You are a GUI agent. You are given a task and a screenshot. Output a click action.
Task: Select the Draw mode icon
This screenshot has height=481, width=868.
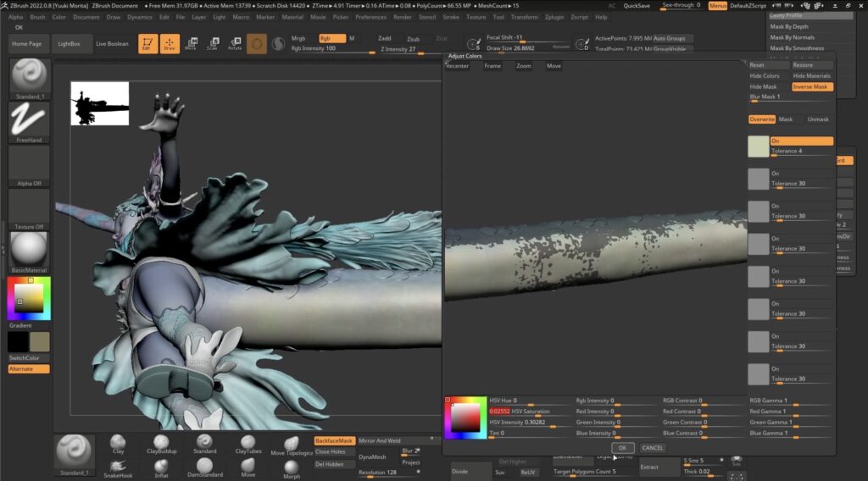(x=170, y=43)
